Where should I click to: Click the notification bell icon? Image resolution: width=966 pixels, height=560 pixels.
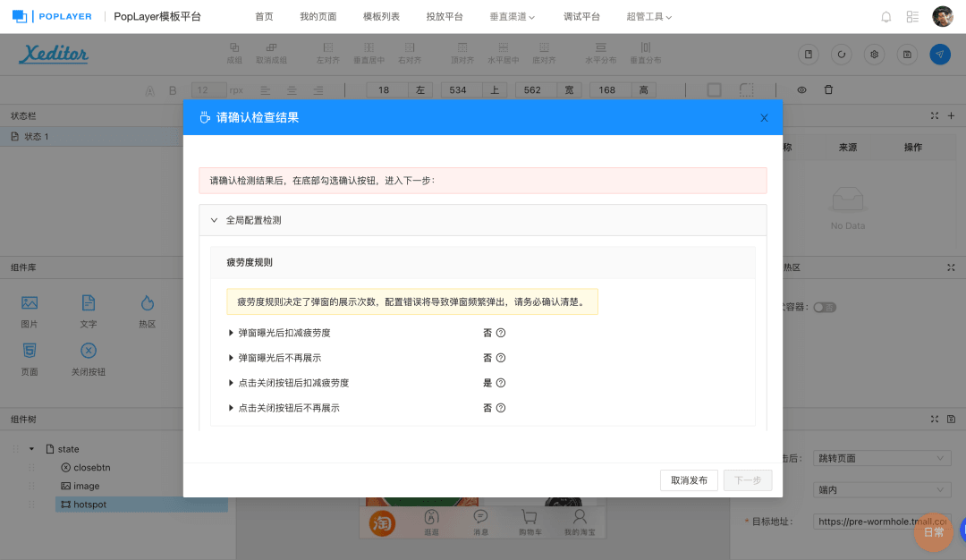click(x=885, y=17)
